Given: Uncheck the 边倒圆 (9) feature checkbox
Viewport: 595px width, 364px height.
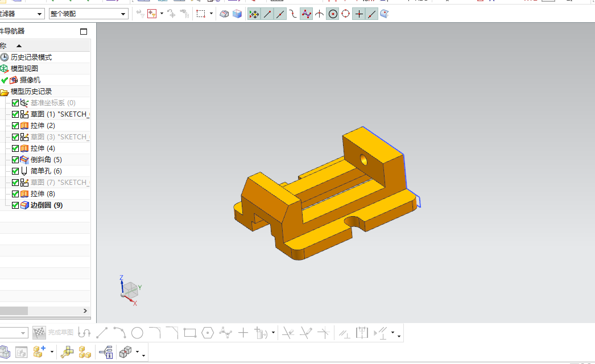Looking at the screenshot, I should (x=15, y=205).
